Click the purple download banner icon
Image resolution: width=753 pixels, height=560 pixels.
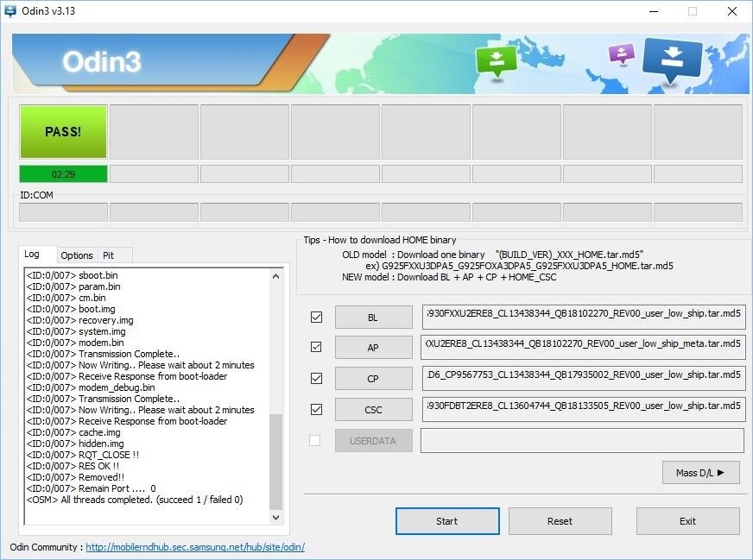(x=622, y=53)
